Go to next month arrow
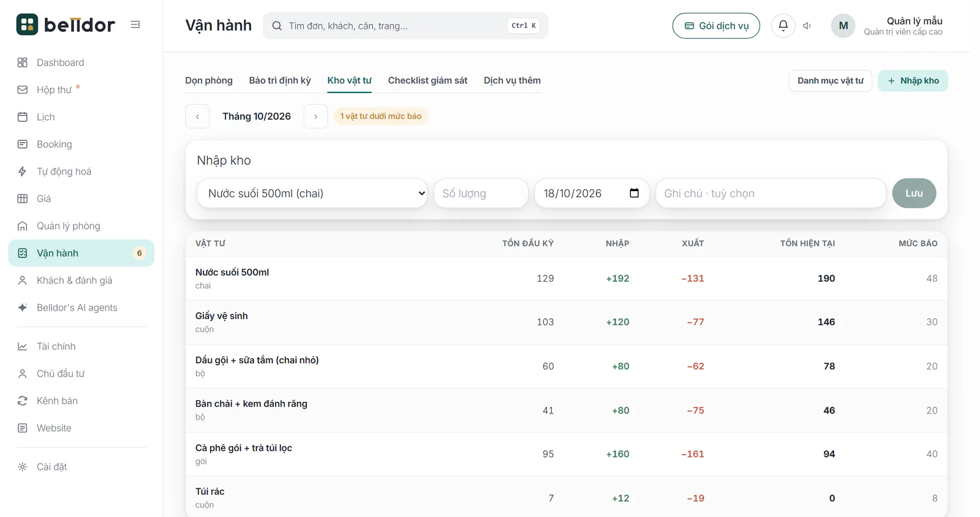This screenshot has width=980, height=517. tap(315, 116)
